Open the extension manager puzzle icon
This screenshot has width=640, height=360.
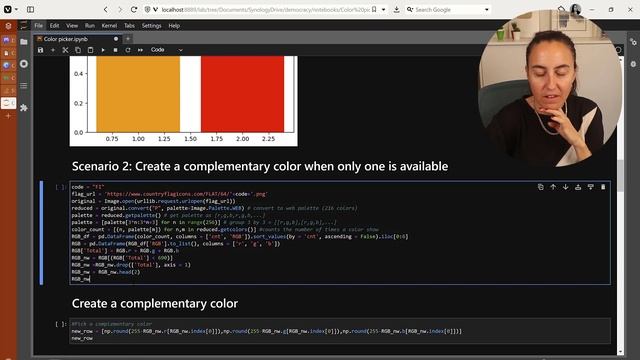24,108
